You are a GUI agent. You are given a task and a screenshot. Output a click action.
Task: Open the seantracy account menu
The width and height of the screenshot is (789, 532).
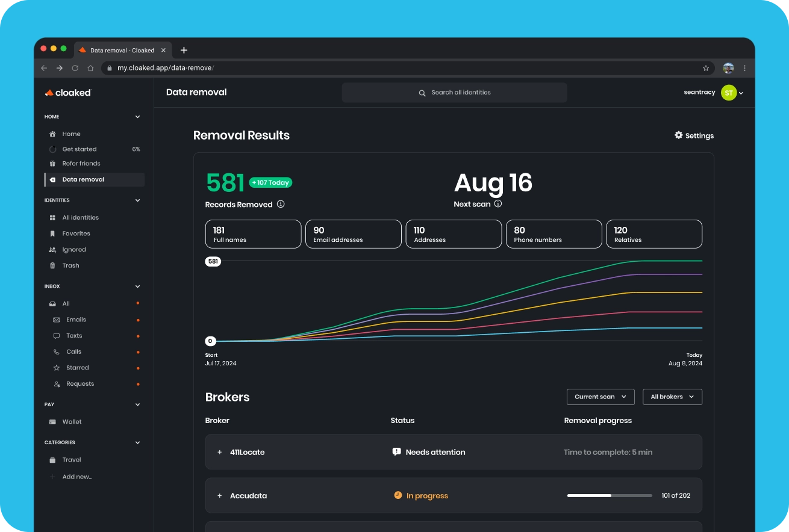click(x=714, y=92)
